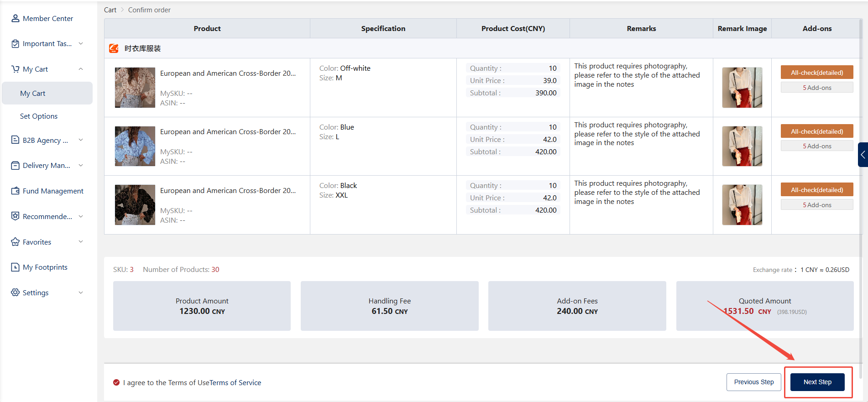The image size is (868, 402).
Task: Click the Product Amount 1230.00 CNY value
Action: click(202, 311)
